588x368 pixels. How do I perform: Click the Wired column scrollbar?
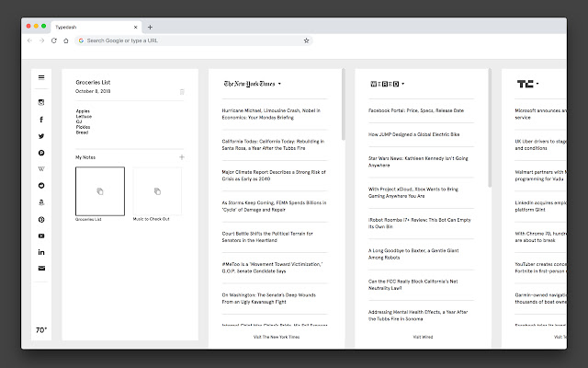point(490,128)
